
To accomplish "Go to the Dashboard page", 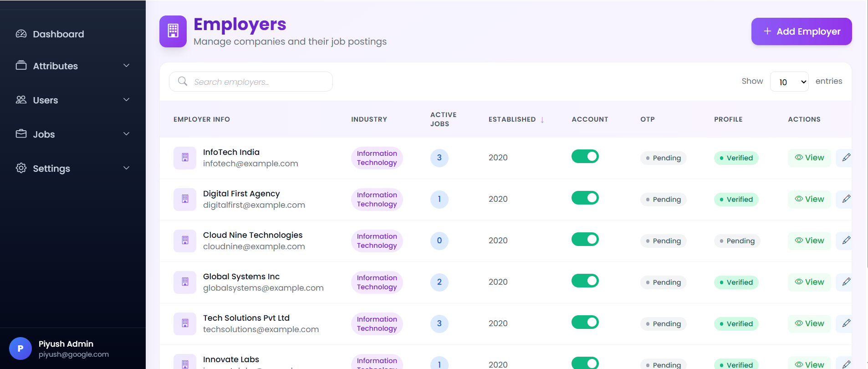I will tap(58, 34).
